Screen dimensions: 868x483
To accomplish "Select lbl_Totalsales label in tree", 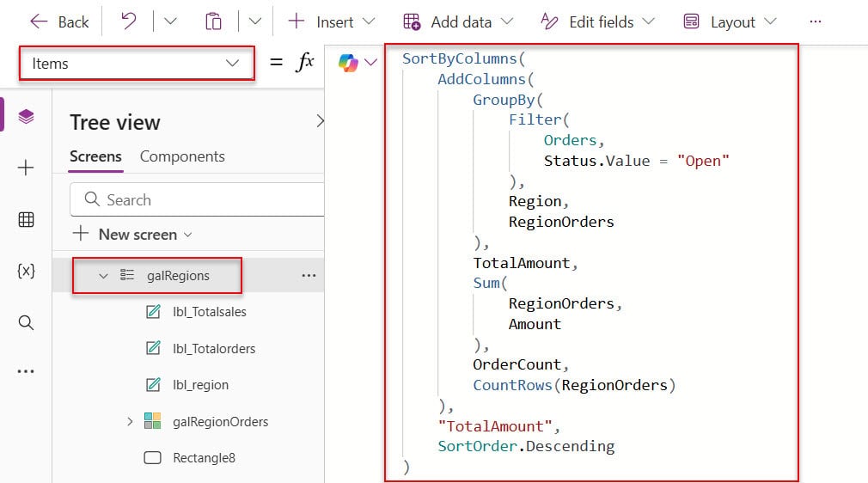I will (209, 312).
